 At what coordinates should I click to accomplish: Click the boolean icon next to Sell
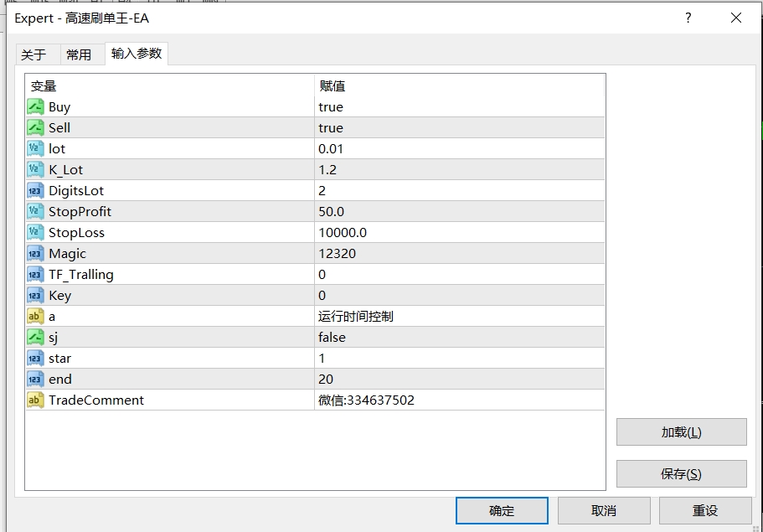(x=35, y=127)
